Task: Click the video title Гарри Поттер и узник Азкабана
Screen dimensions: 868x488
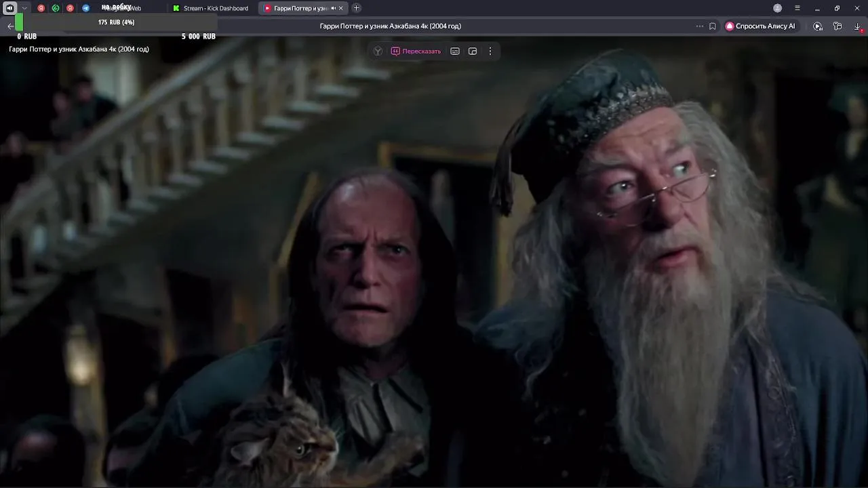Action: (79, 49)
